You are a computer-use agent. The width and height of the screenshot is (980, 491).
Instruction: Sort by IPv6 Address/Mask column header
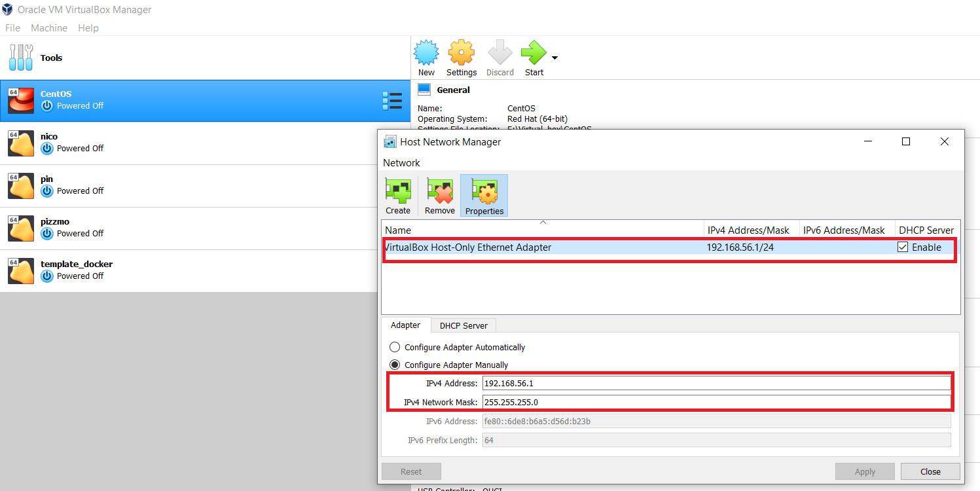coord(847,230)
